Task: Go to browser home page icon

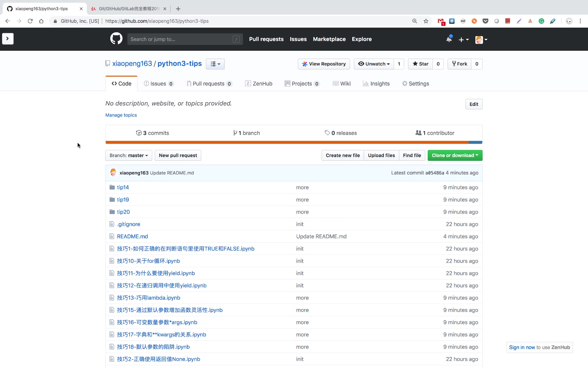Action: (41, 21)
